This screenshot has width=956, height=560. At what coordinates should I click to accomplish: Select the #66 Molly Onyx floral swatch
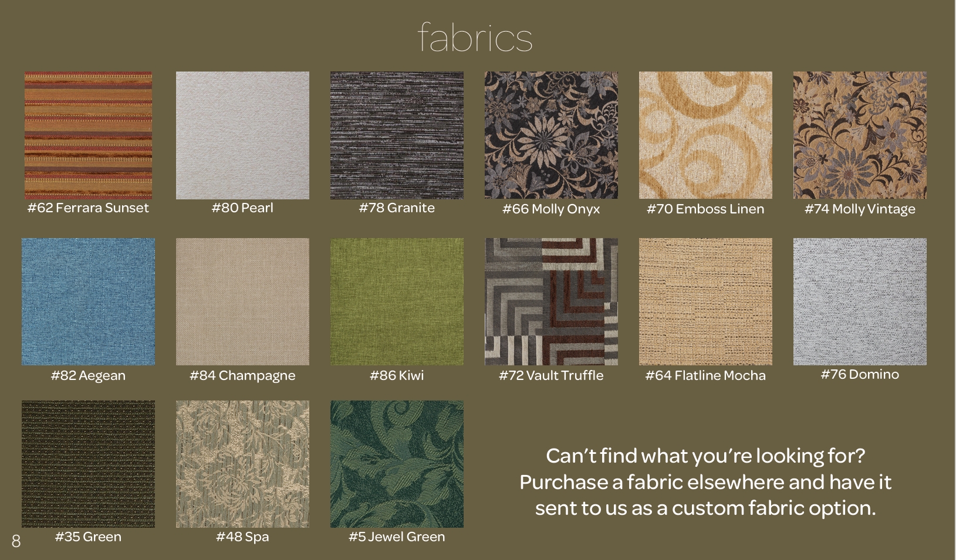coord(551,135)
